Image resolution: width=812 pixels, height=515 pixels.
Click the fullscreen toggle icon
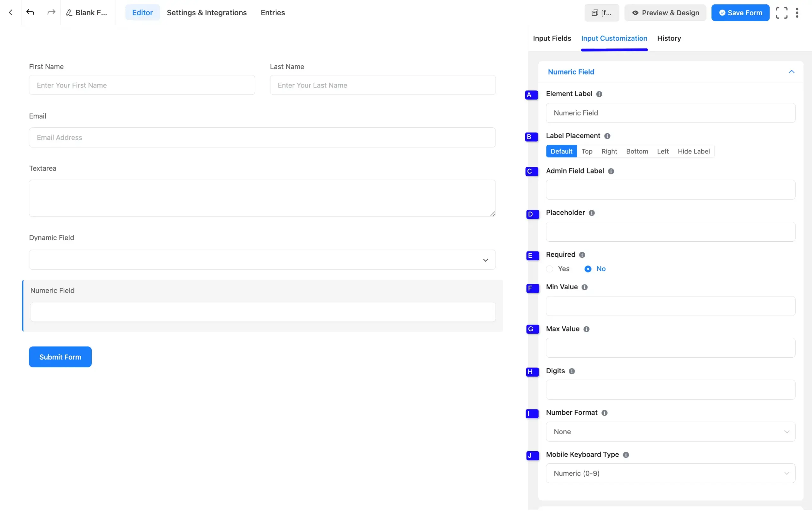(x=781, y=13)
